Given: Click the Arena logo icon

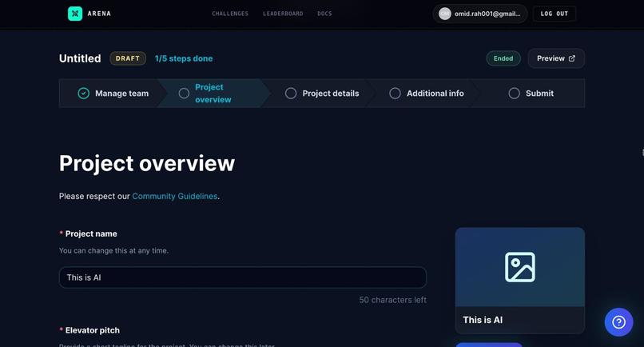Looking at the screenshot, I should coord(75,14).
